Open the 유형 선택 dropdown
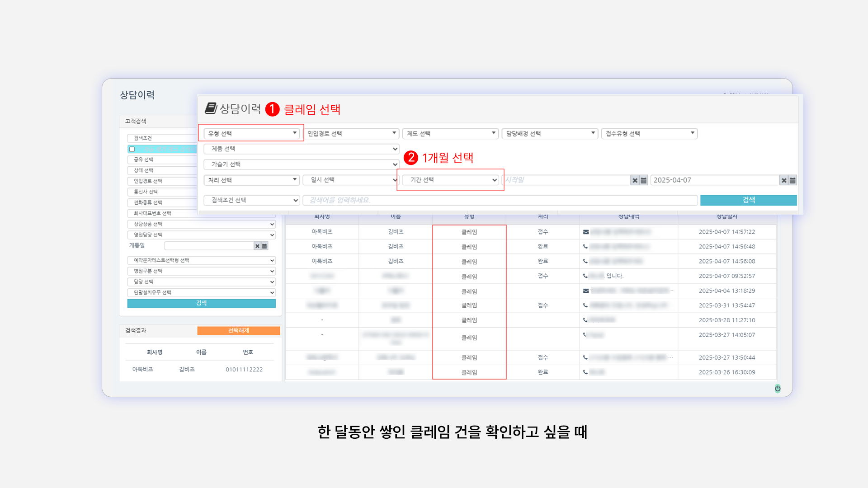The height and width of the screenshot is (488, 868). tap(252, 134)
